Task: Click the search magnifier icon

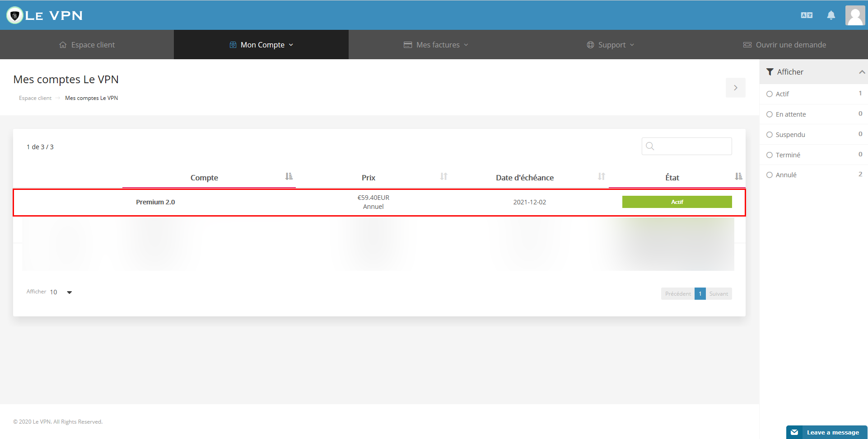Action: (x=650, y=146)
